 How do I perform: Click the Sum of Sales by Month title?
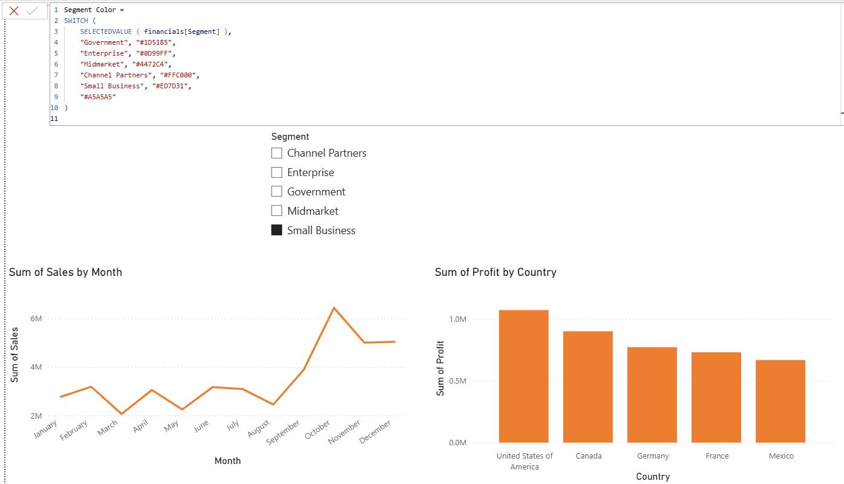(x=66, y=272)
